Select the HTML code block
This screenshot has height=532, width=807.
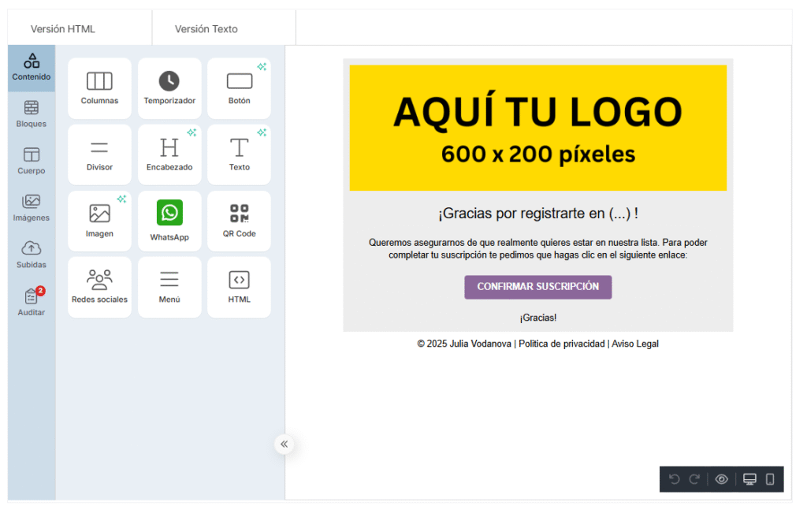pyautogui.click(x=239, y=287)
